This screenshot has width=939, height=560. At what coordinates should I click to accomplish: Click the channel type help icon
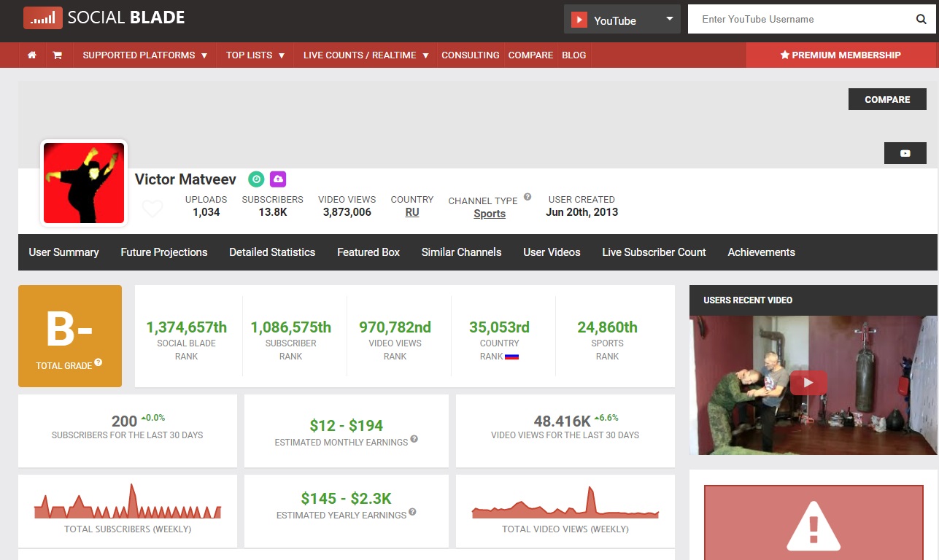pos(528,197)
